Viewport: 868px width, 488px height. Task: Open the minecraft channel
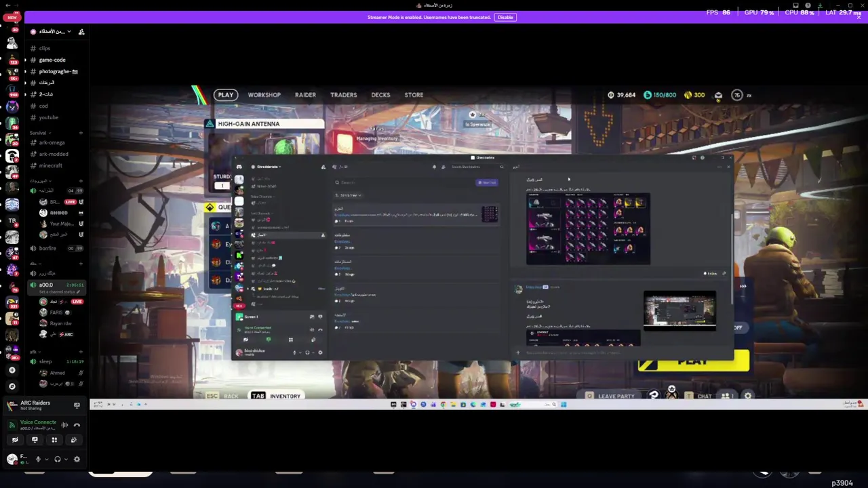coord(51,165)
